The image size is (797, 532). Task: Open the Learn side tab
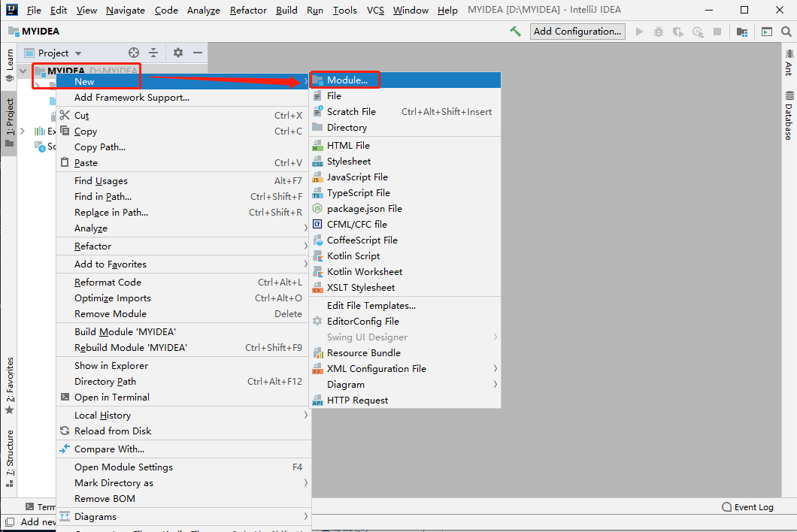(10, 65)
